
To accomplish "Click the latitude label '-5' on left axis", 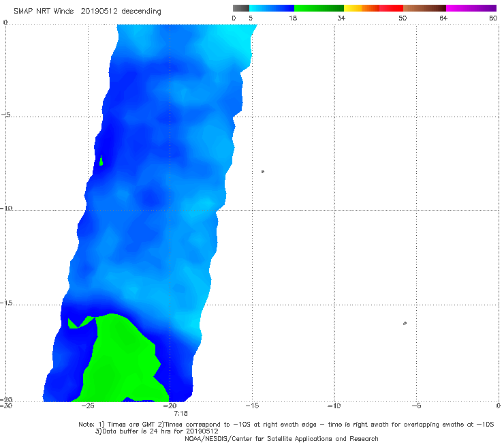I will coord(6,115).
